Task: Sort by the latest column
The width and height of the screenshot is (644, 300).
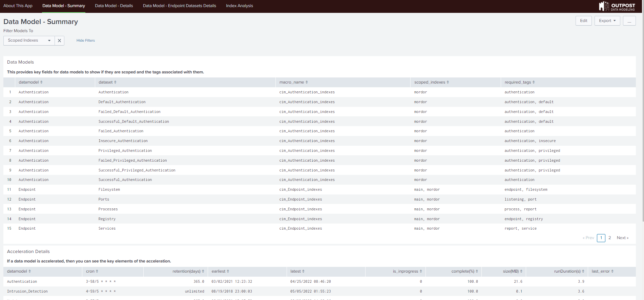Action: (297, 271)
